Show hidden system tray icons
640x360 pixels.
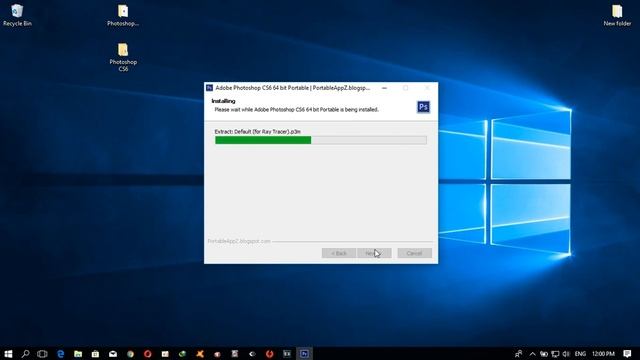pos(533,354)
